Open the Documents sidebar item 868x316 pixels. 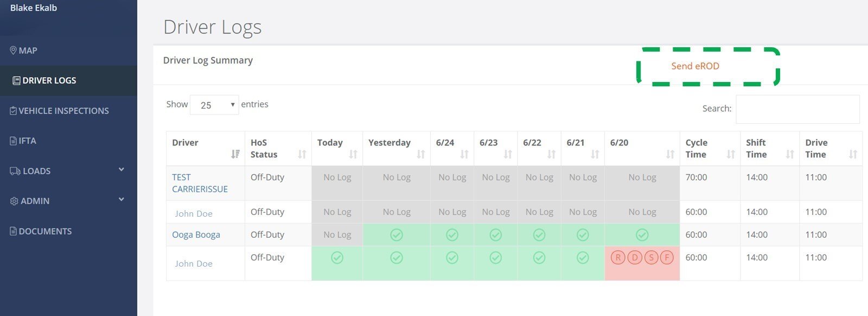(x=41, y=231)
